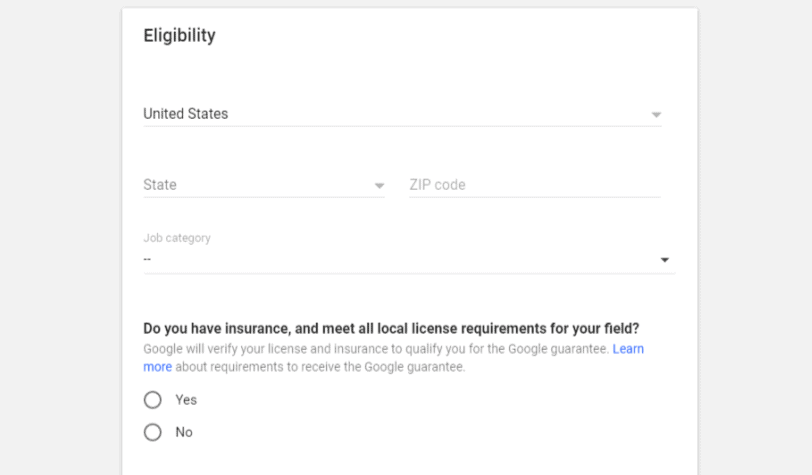Click the "--" placeholder in Job category
The width and height of the screenshot is (812, 475).
point(147,259)
